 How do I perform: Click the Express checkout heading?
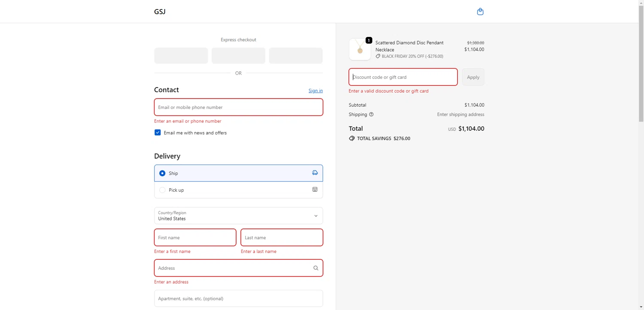[238, 40]
